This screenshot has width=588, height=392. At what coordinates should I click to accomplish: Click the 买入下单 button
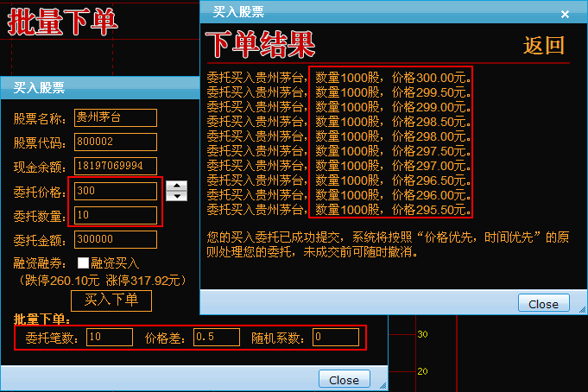point(111,300)
